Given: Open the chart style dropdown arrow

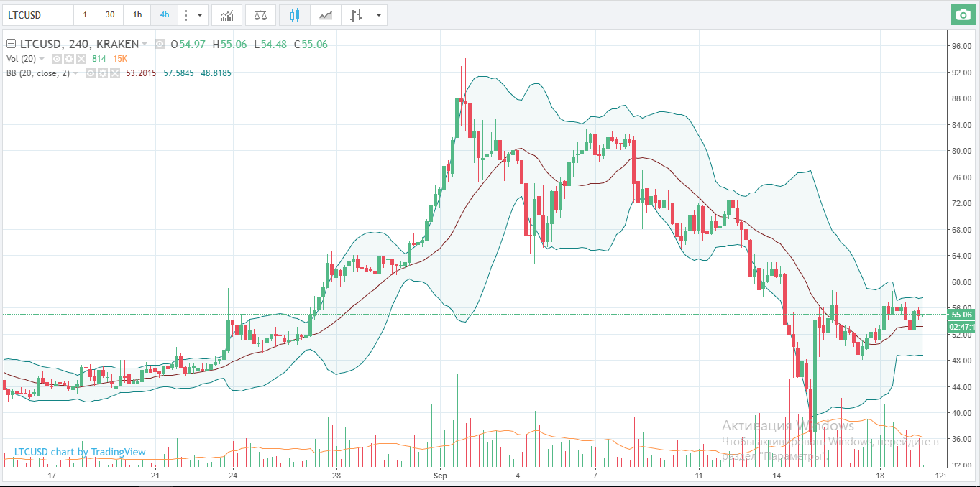Looking at the screenshot, I should tap(378, 15).
